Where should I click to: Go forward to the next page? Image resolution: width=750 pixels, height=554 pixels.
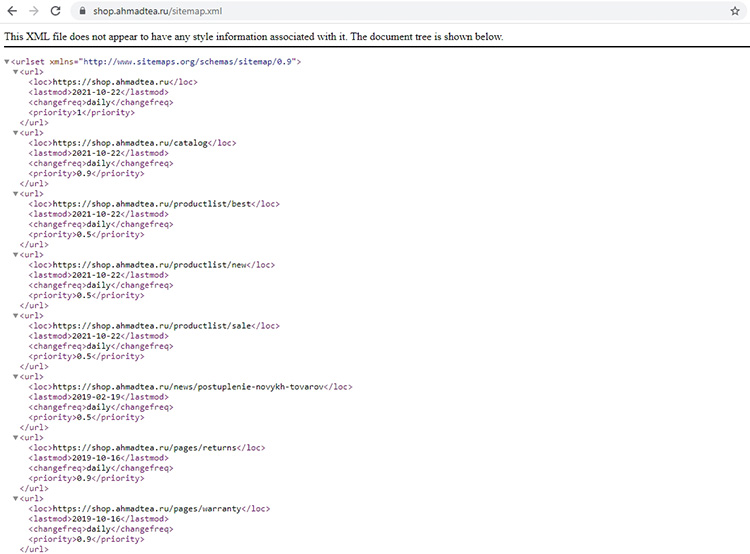coord(33,11)
